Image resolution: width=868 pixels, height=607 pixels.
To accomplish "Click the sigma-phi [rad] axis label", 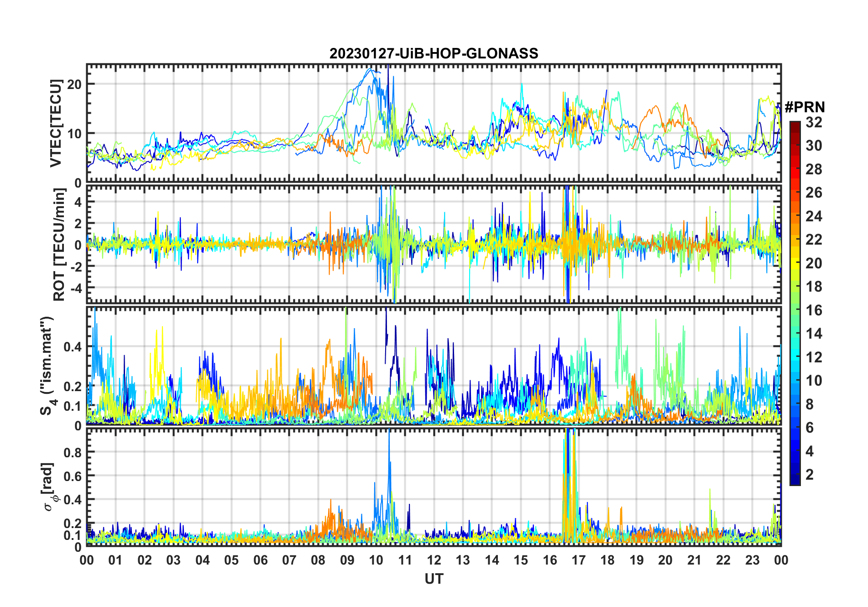I will tap(50, 487).
